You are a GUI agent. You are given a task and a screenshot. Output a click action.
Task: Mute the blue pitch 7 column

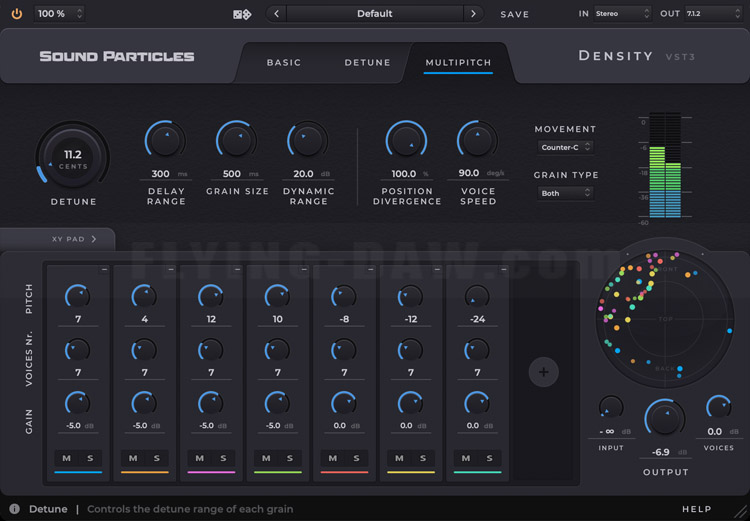coord(66,458)
